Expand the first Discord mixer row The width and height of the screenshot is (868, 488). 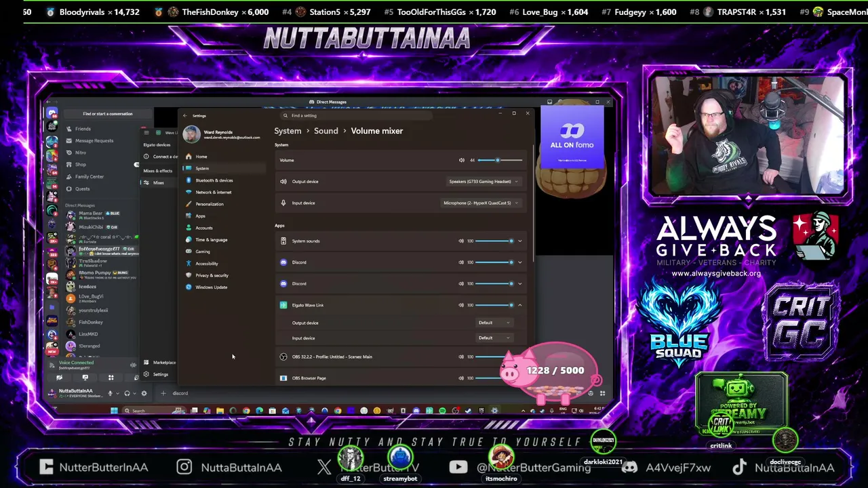coord(520,262)
